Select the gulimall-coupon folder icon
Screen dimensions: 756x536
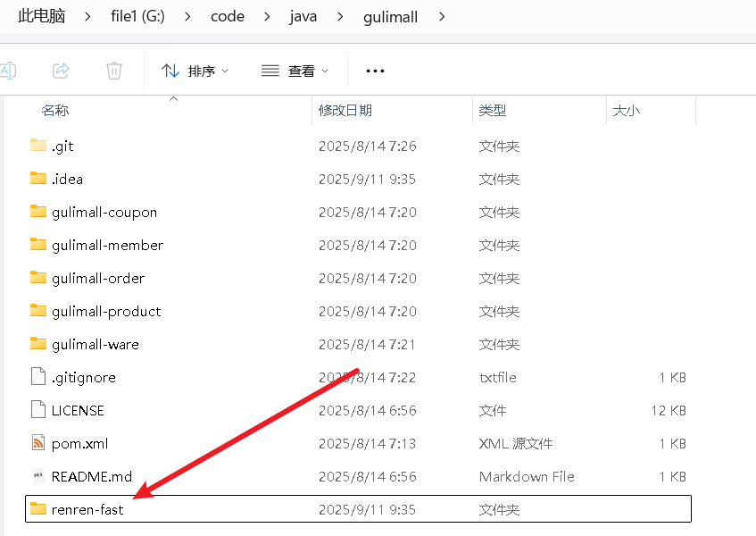click(38, 212)
